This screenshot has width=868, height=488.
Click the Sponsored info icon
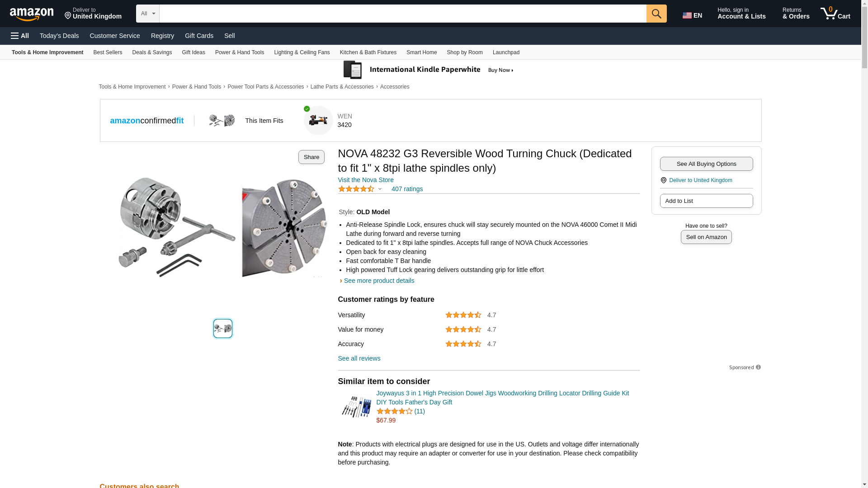(758, 367)
